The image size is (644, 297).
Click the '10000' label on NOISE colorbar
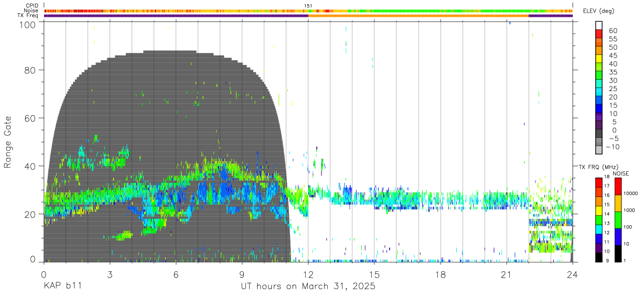(630, 193)
